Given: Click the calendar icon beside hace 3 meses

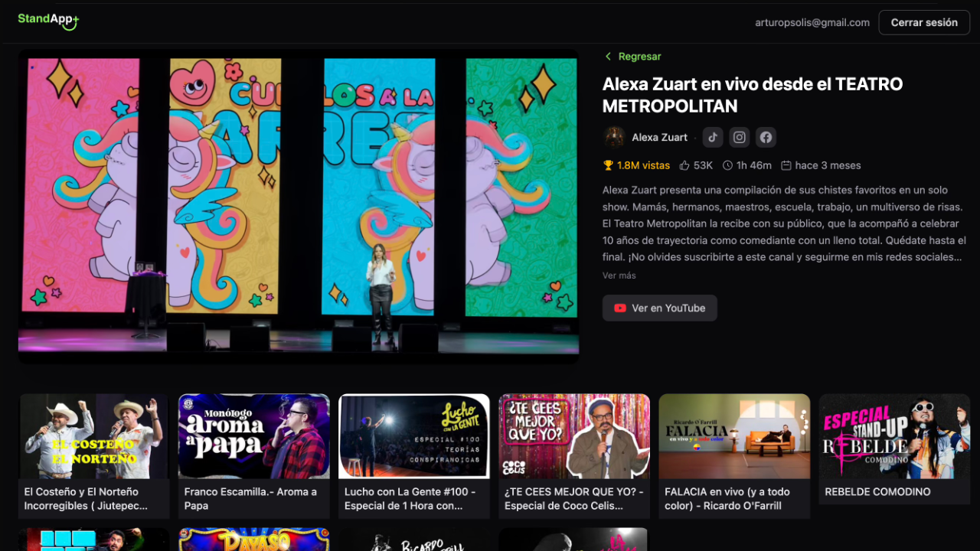Looking at the screenshot, I should click(786, 165).
